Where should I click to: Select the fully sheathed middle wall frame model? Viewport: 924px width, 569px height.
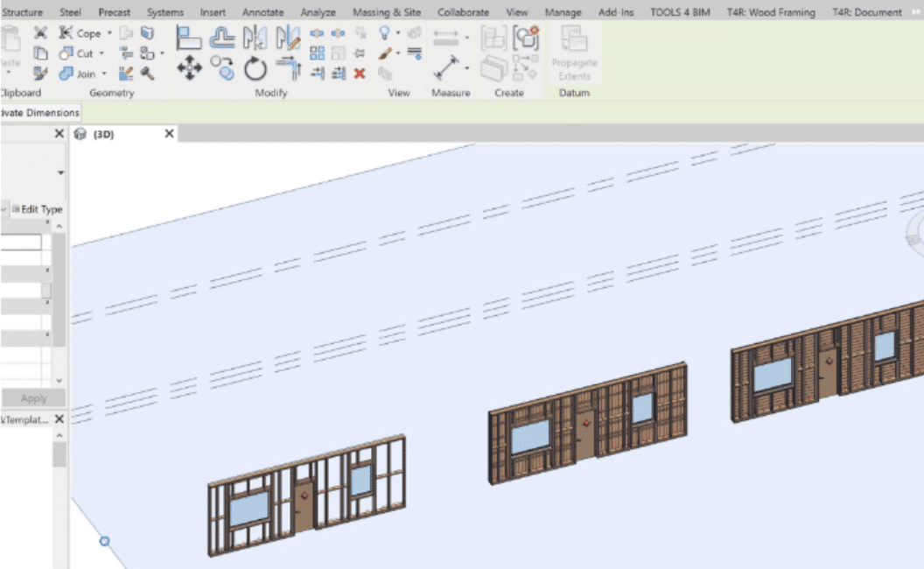tap(587, 424)
